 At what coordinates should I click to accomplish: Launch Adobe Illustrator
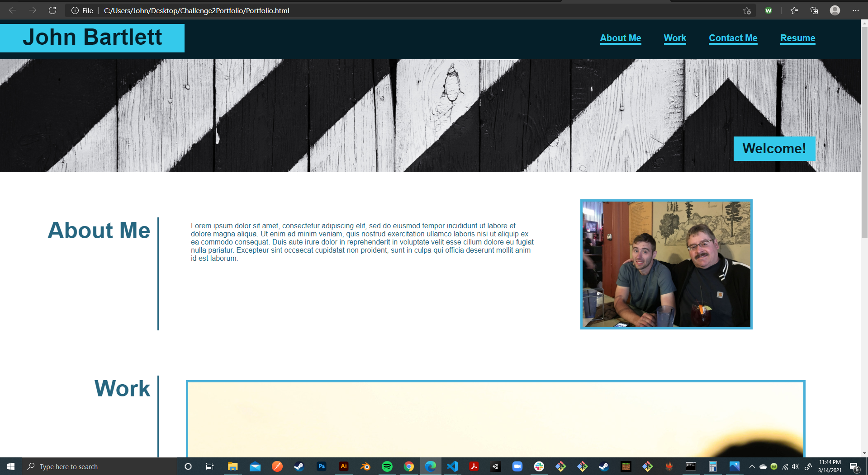[343, 466]
